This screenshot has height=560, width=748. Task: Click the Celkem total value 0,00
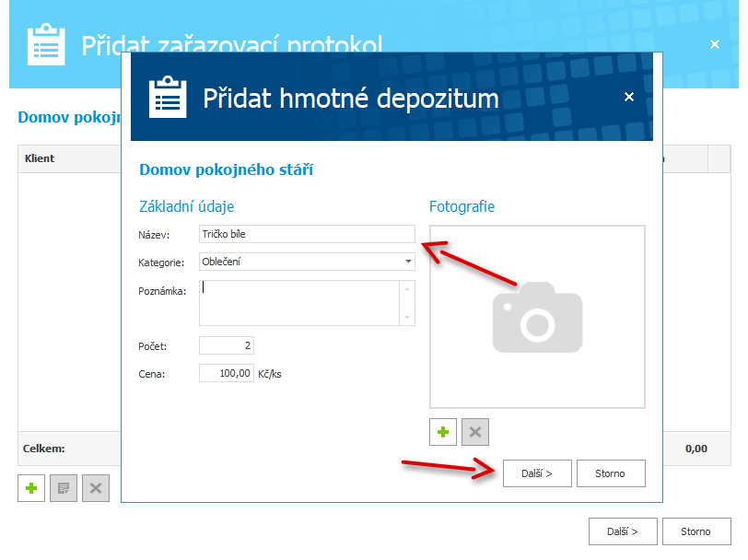(x=696, y=449)
